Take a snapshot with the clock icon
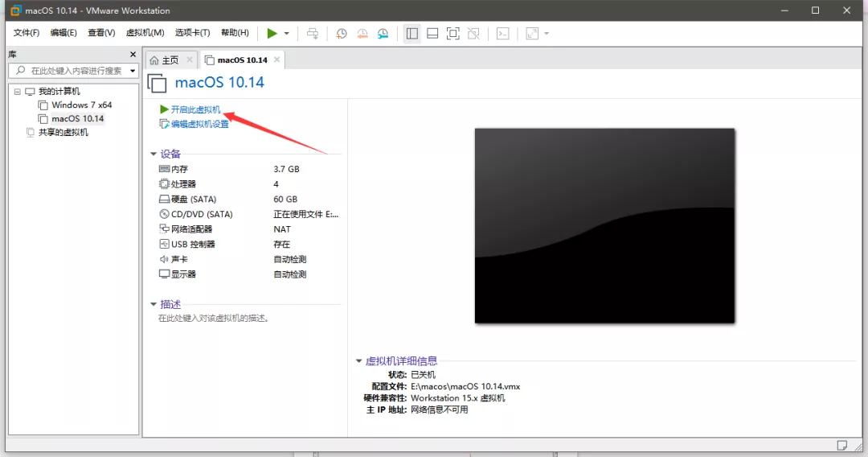Viewport: 868px width, 457px height. [x=342, y=33]
